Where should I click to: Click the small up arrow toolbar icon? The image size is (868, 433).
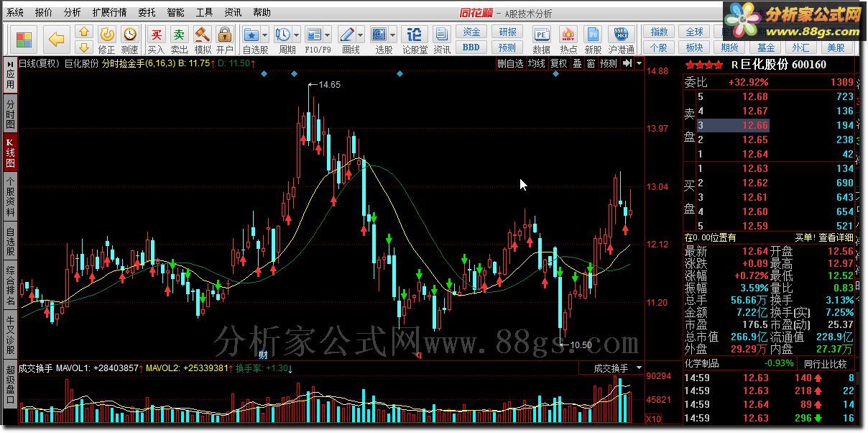[84, 32]
